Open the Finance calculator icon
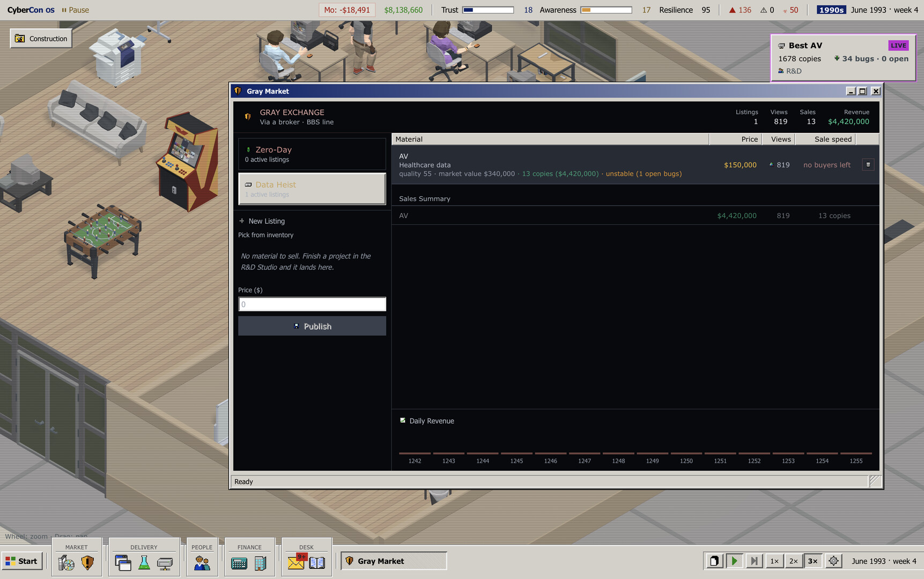Image resolution: width=924 pixels, height=579 pixels. [x=239, y=563]
